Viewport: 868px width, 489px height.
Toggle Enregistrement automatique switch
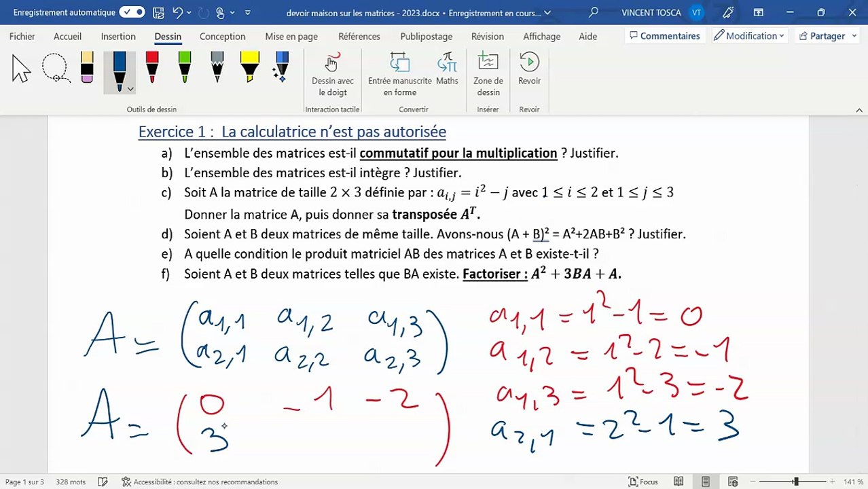(x=132, y=12)
